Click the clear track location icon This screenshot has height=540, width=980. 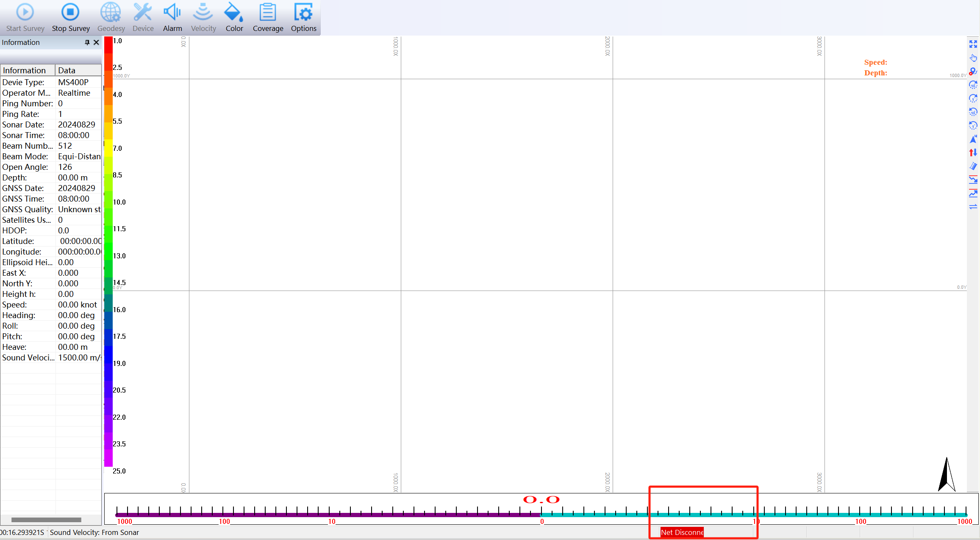(973, 71)
